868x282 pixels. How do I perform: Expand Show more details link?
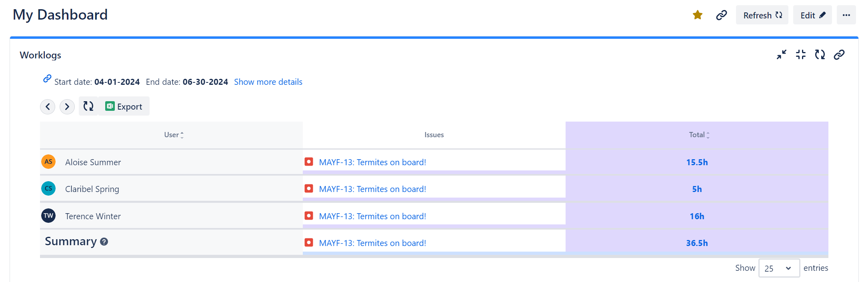tap(268, 82)
